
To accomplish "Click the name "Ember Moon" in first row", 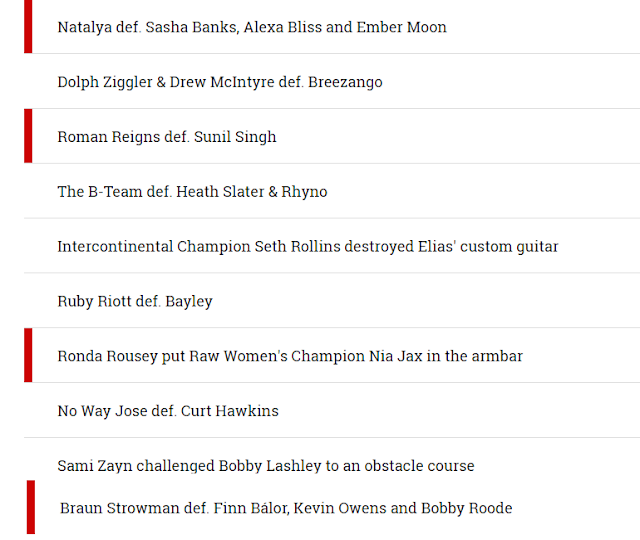I will point(402,27).
